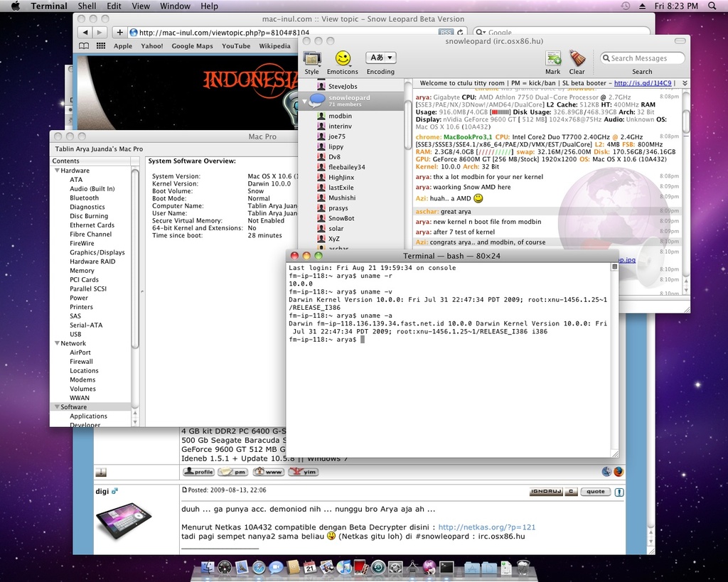Clear the chat with the broom icon
Viewport: 728px width, 582px height.
(x=577, y=59)
